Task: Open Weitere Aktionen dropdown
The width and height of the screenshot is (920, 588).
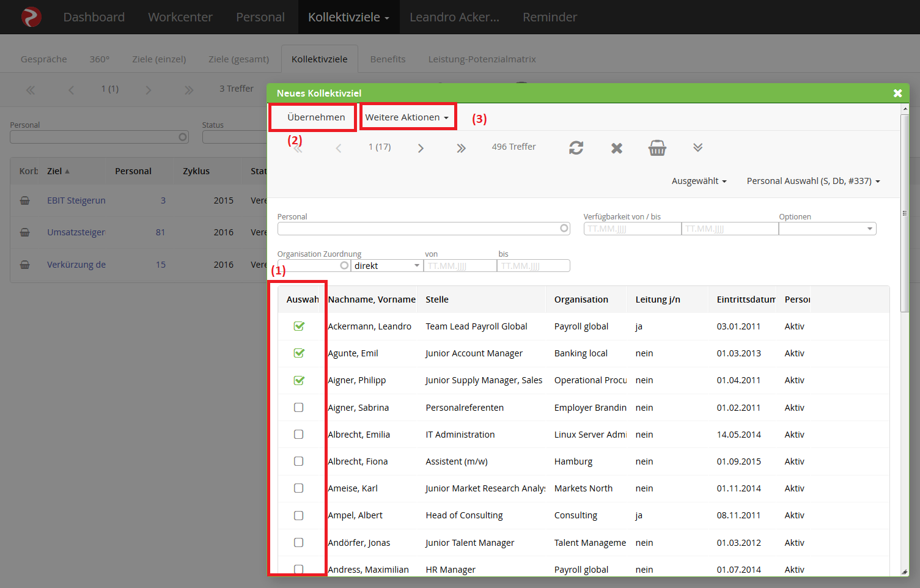Action: click(x=407, y=117)
